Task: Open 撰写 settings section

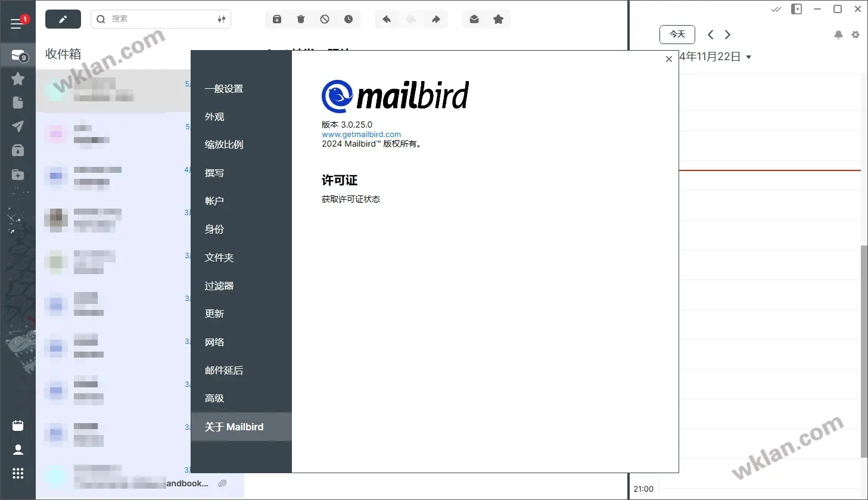Action: point(241,173)
